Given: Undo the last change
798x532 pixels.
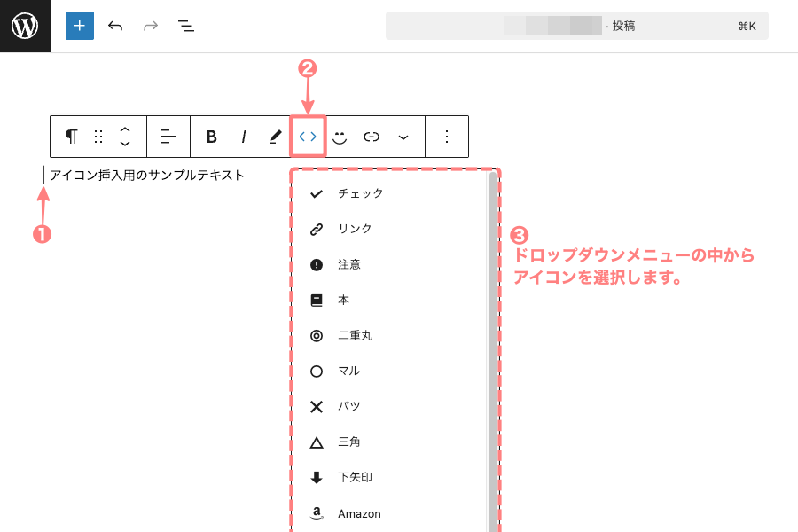Looking at the screenshot, I should click(x=115, y=26).
